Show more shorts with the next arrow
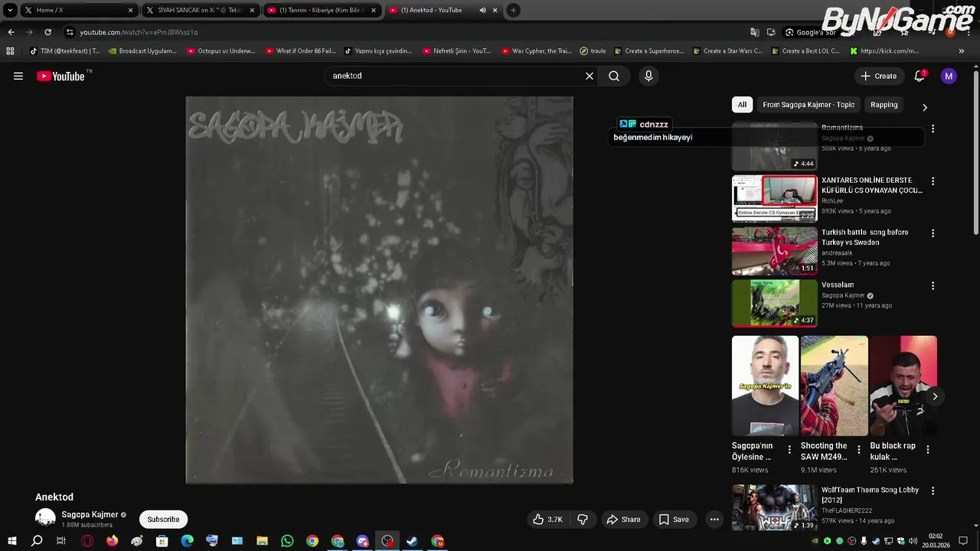 (935, 396)
